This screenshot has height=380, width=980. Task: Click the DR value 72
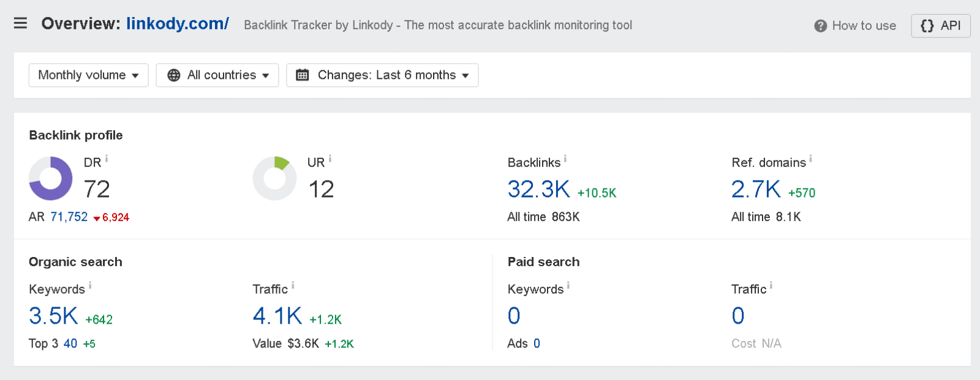[x=97, y=189]
